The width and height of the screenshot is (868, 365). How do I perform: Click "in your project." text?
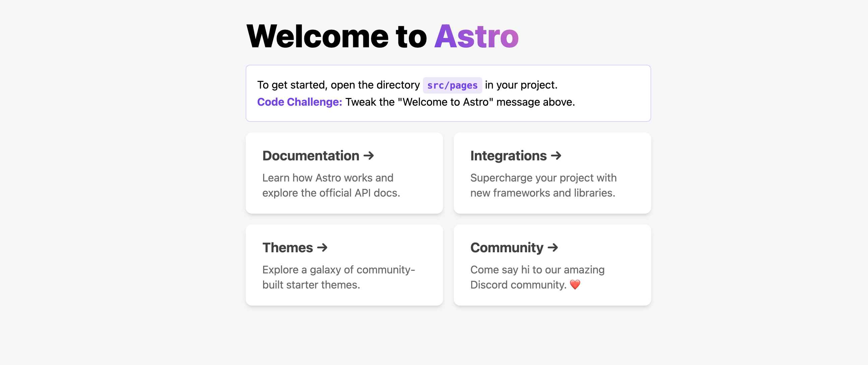pos(521,85)
